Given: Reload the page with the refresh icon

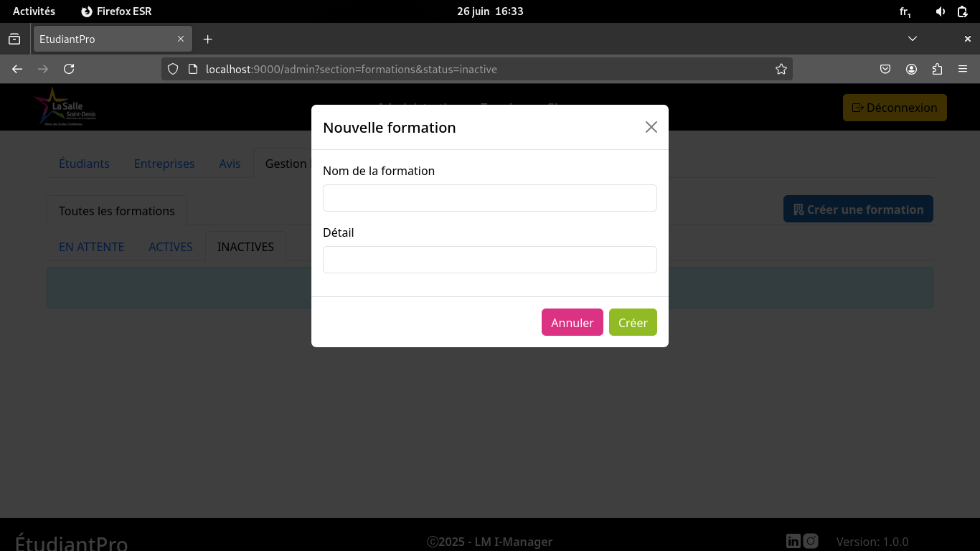Looking at the screenshot, I should click(x=69, y=69).
